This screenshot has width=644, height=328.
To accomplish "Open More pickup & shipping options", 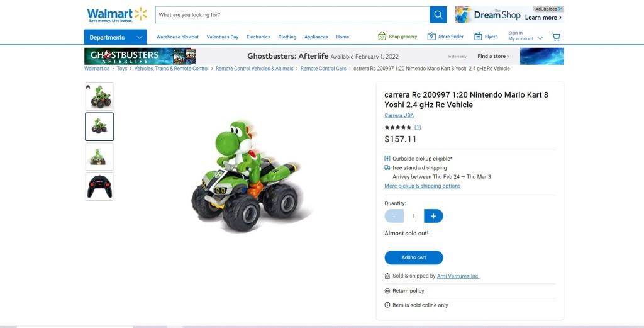I will 422,186.
